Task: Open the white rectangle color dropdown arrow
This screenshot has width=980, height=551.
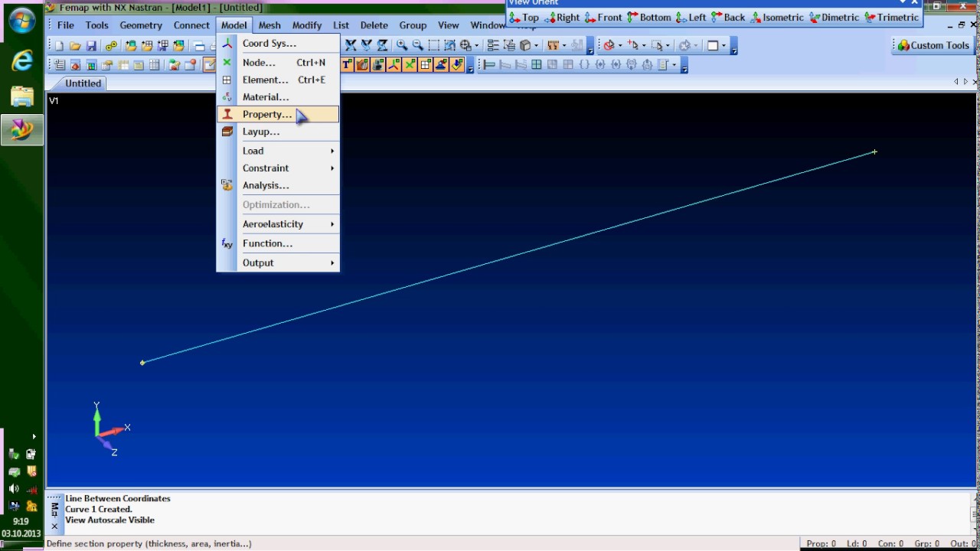Action: (x=724, y=46)
